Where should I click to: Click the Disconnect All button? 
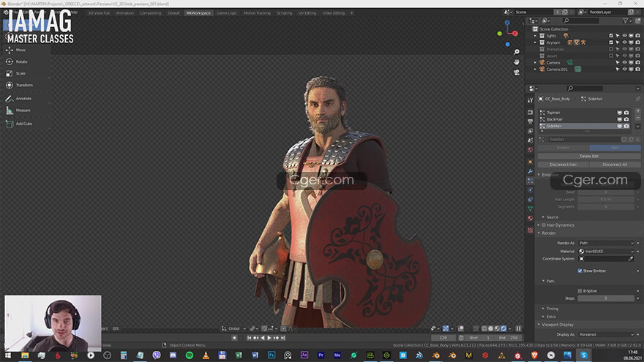615,165
